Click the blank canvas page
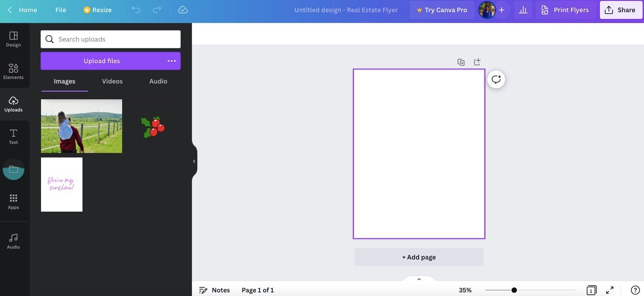644x296 pixels. [x=419, y=154]
